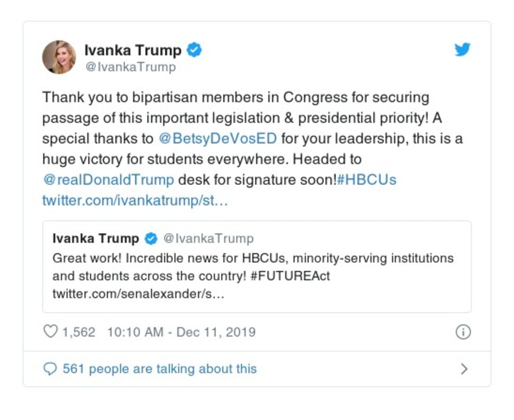This screenshot has height=420, width=514.
Task: Open the @realDonaldTrump mention
Action: (108, 180)
